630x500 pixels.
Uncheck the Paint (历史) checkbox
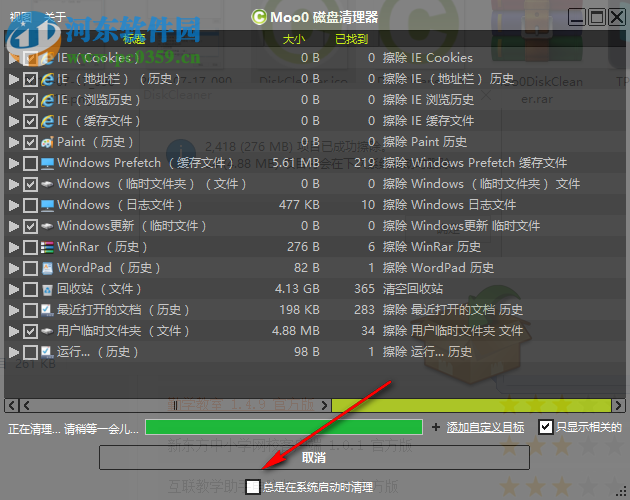click(x=30, y=142)
